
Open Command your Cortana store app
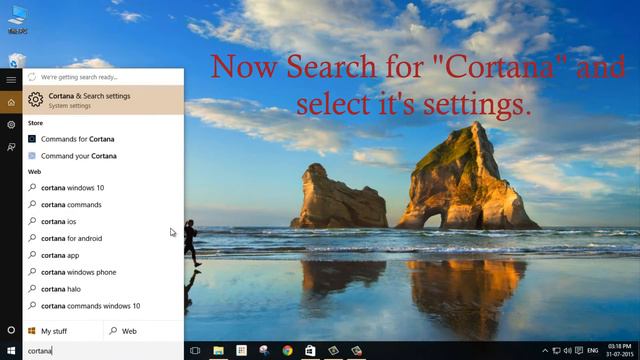pos(103,156)
